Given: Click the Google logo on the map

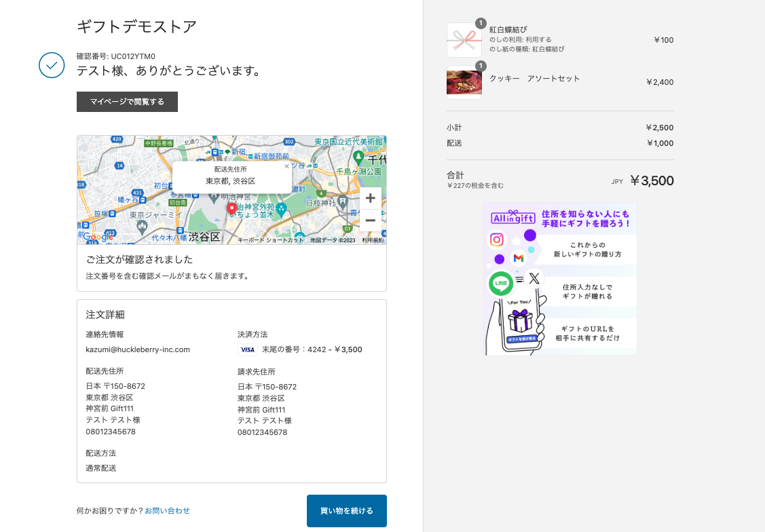Looking at the screenshot, I should pos(98,237).
